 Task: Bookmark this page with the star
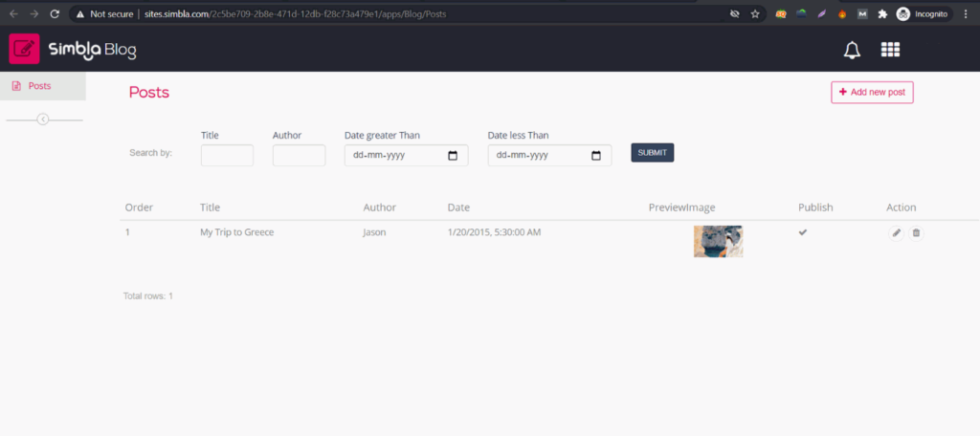point(755,13)
